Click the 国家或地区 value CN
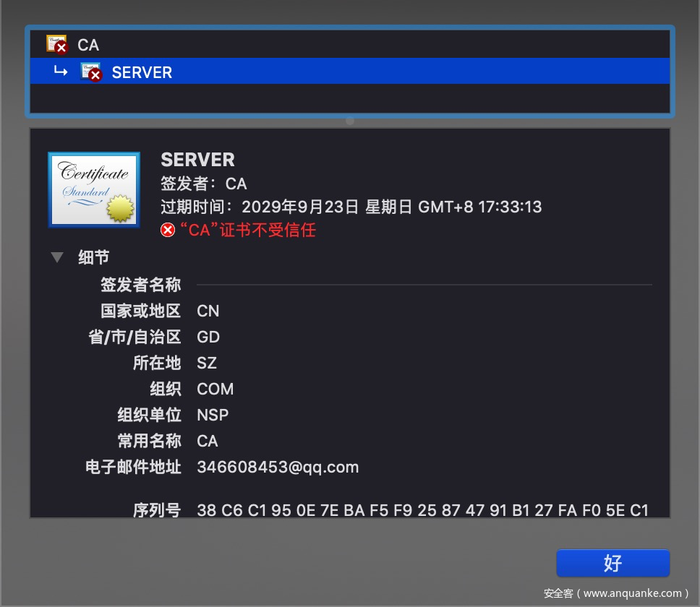 [x=208, y=311]
